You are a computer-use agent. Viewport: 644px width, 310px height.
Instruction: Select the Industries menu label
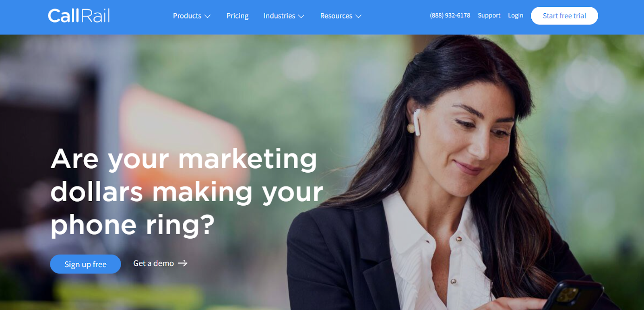tap(279, 16)
